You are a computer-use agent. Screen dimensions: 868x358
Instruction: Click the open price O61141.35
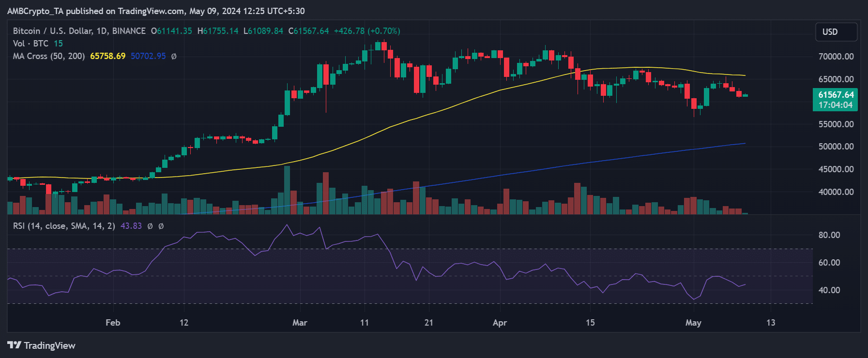(171, 31)
